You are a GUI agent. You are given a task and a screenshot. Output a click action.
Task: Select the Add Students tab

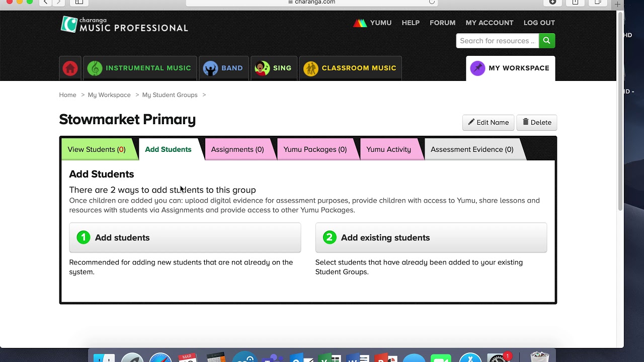pos(168,149)
